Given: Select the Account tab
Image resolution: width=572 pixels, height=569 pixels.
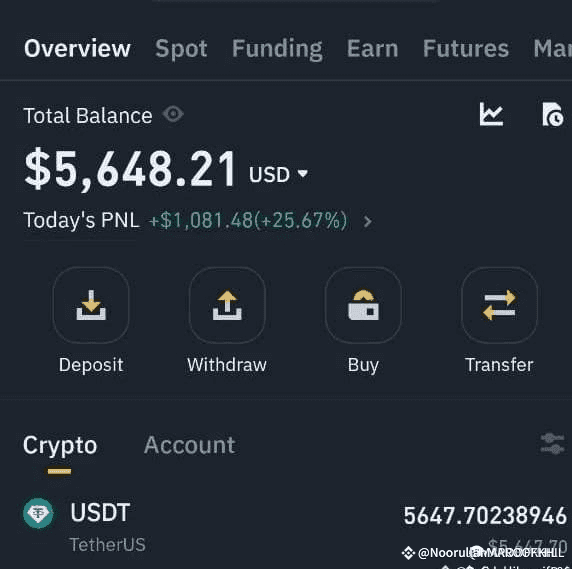Looking at the screenshot, I should (x=190, y=445).
